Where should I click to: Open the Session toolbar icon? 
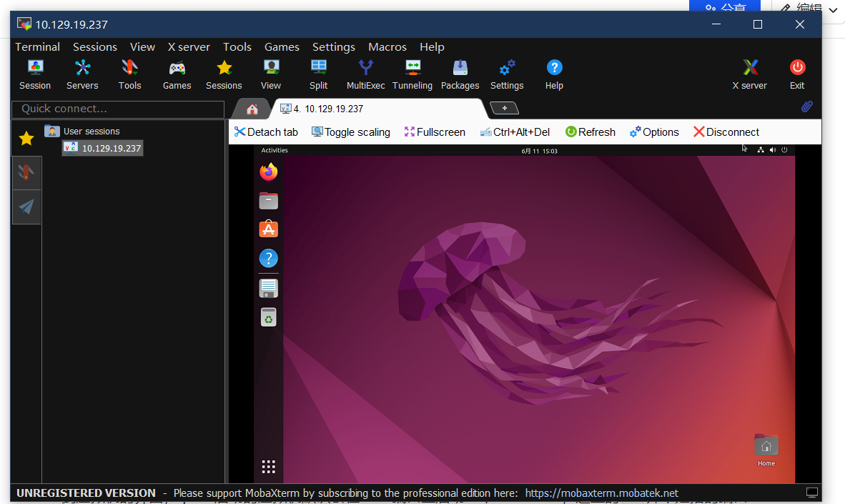click(35, 74)
